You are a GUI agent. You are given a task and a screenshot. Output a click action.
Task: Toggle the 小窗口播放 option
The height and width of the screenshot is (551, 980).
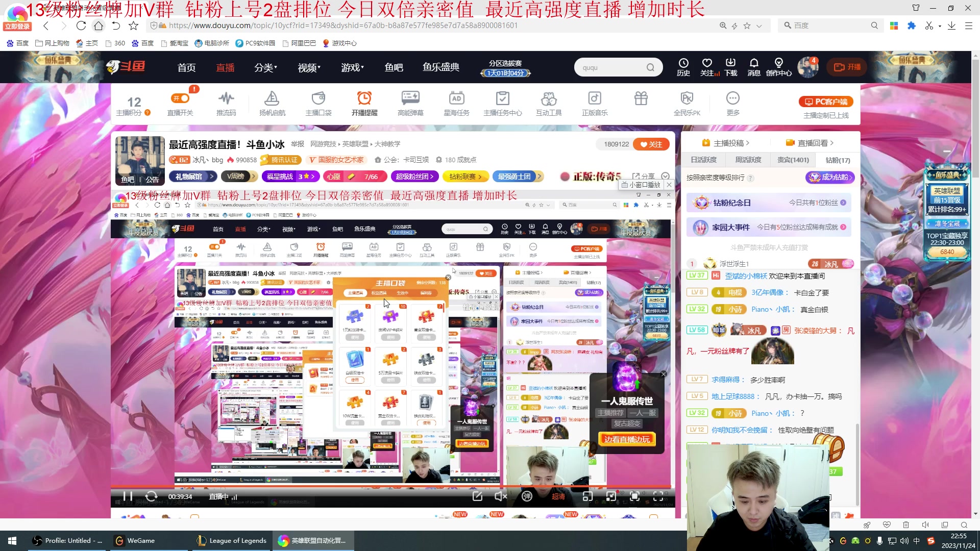click(641, 185)
